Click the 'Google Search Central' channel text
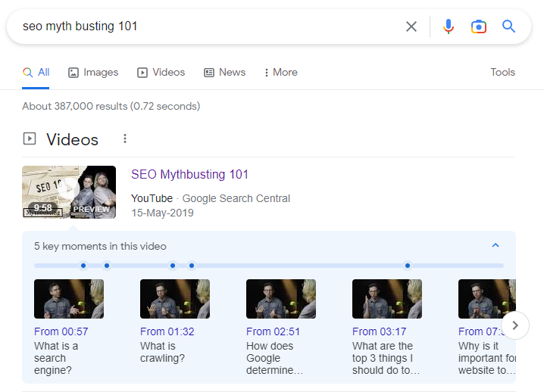The height and width of the screenshot is (392, 544). coord(236,198)
